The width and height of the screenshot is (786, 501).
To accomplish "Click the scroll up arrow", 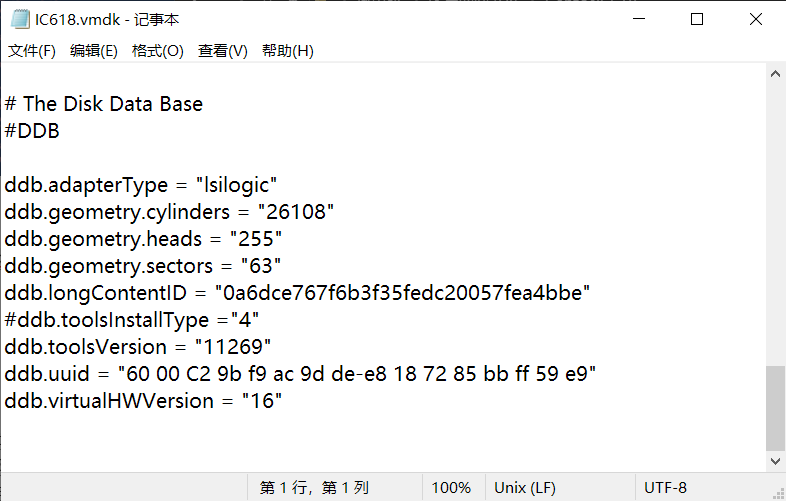I will (775, 74).
